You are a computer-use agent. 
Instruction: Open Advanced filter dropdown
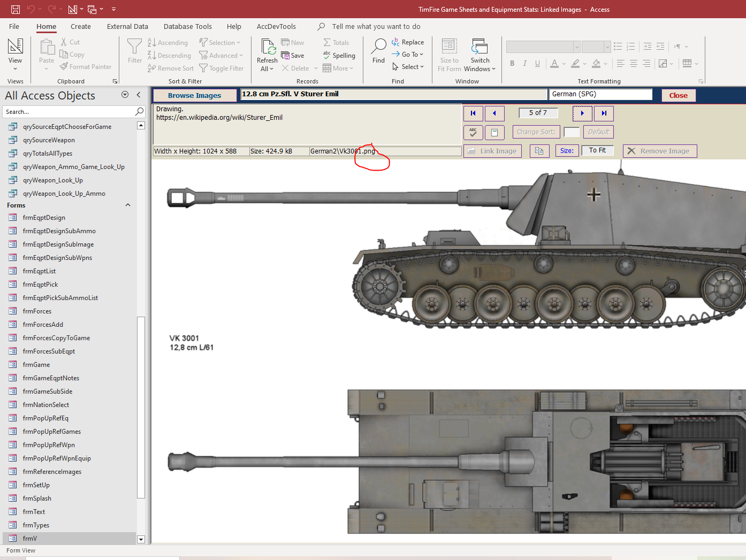click(x=221, y=56)
